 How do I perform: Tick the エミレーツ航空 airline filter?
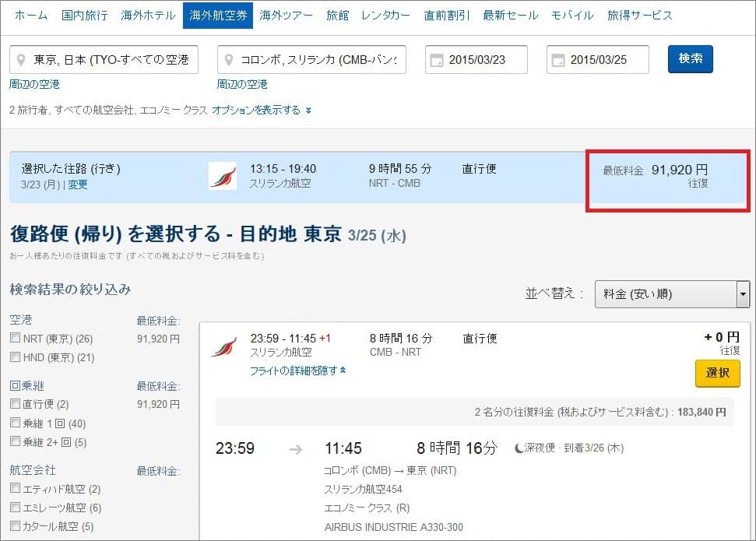point(16,508)
